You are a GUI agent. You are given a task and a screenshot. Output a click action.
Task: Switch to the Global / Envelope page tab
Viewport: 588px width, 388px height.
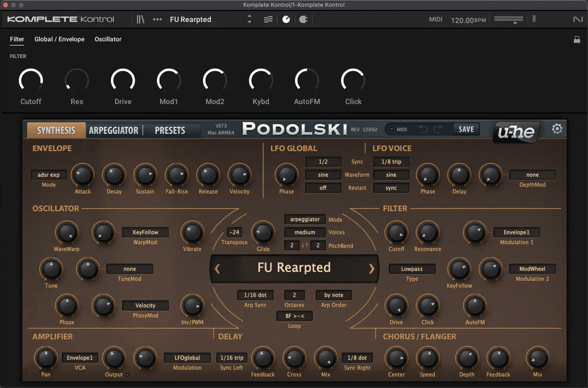(59, 39)
